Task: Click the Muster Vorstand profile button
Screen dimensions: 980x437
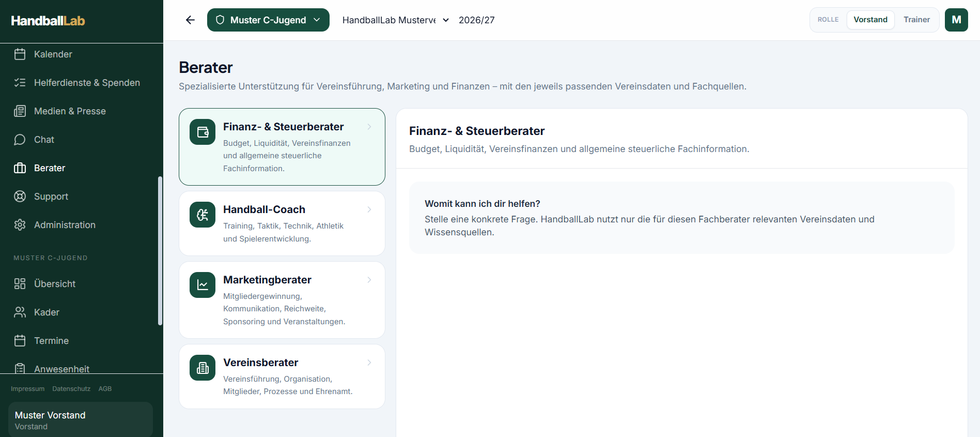Action: tap(81, 420)
